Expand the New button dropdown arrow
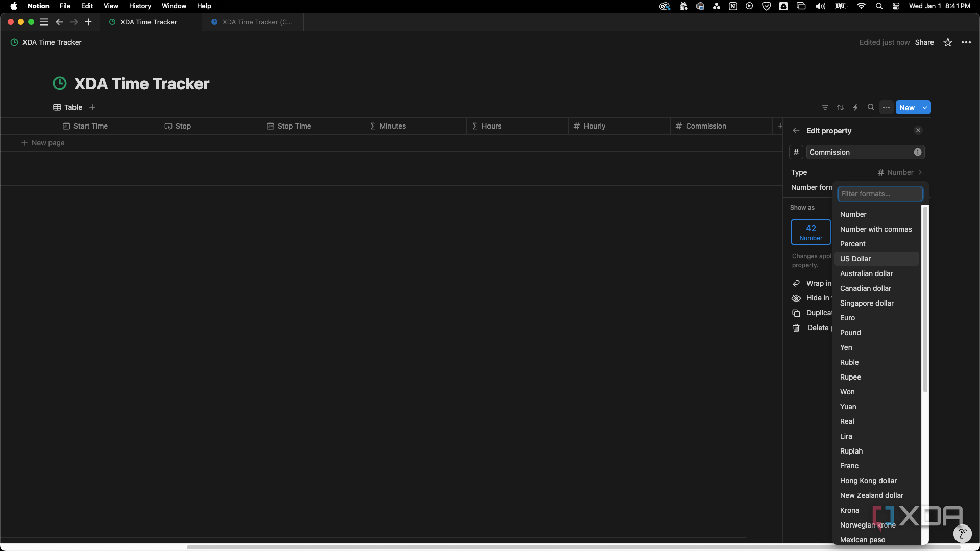Viewport: 980px width, 551px height. [925, 107]
